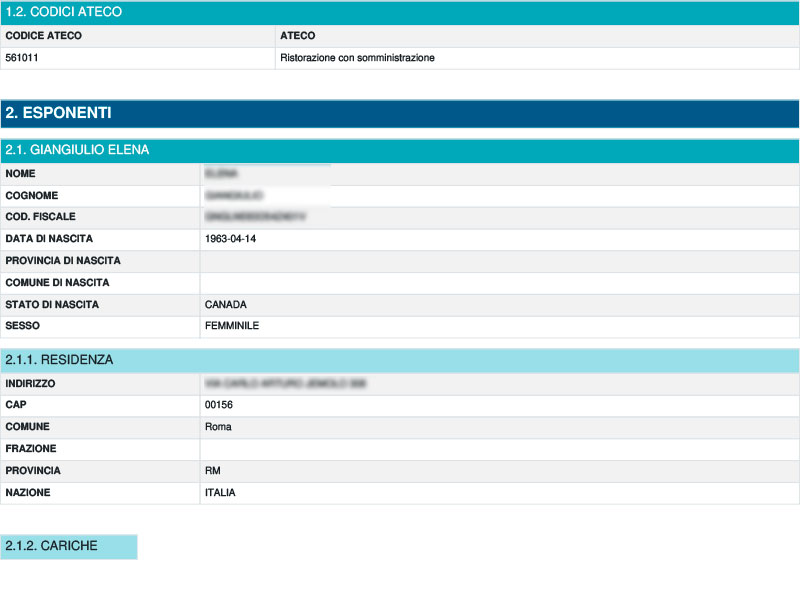Viewport: 800px width, 600px height.
Task: Select the COD. FISCALE field
Action: pos(42,217)
